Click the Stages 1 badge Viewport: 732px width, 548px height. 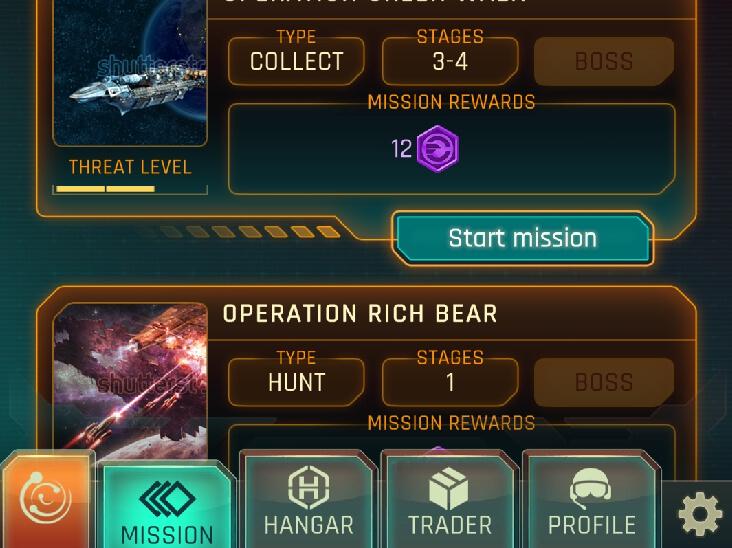[x=450, y=382]
